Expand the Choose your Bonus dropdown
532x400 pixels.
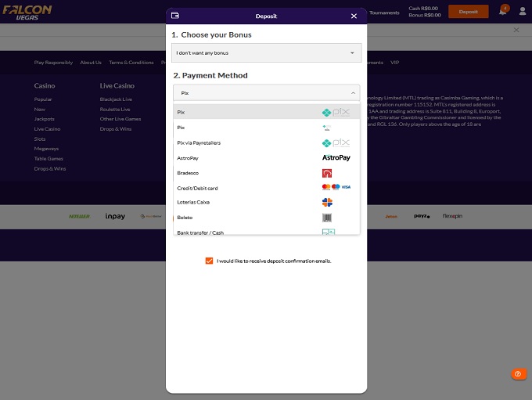point(266,53)
